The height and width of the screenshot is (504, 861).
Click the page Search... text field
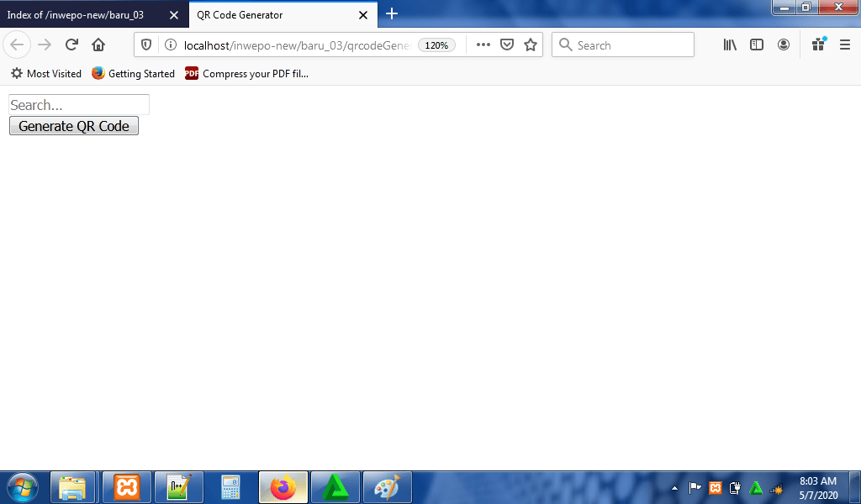click(79, 105)
